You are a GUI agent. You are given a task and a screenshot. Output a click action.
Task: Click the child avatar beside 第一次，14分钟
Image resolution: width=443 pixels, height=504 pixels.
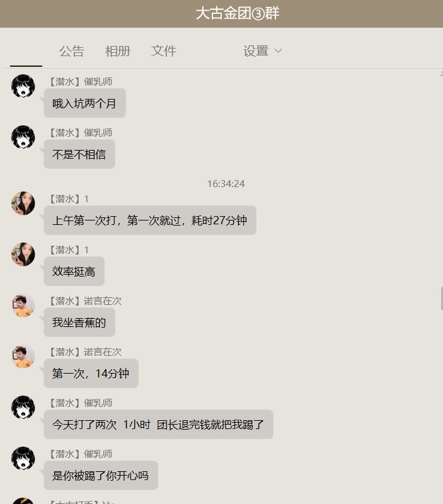pos(23,357)
